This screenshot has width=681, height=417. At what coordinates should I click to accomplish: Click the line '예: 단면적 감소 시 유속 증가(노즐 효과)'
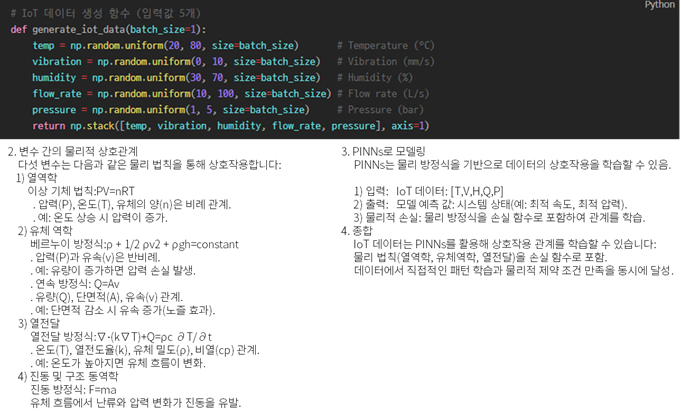tap(122, 310)
